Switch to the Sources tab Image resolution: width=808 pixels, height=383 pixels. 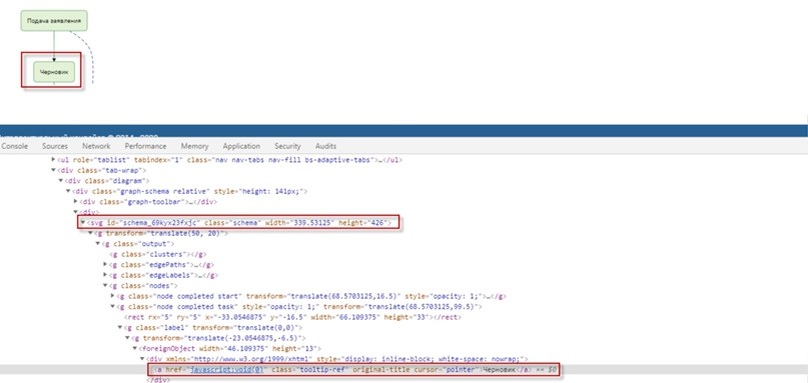pos(55,146)
